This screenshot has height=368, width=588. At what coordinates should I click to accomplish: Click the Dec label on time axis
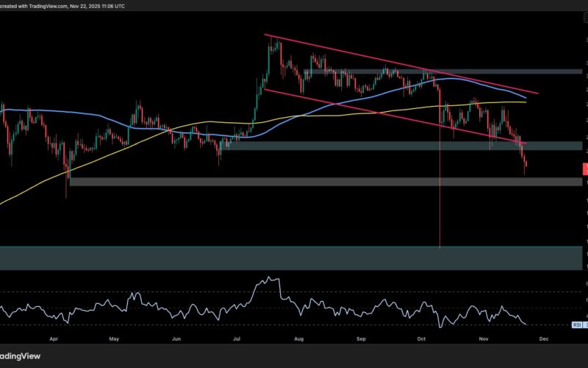point(544,340)
